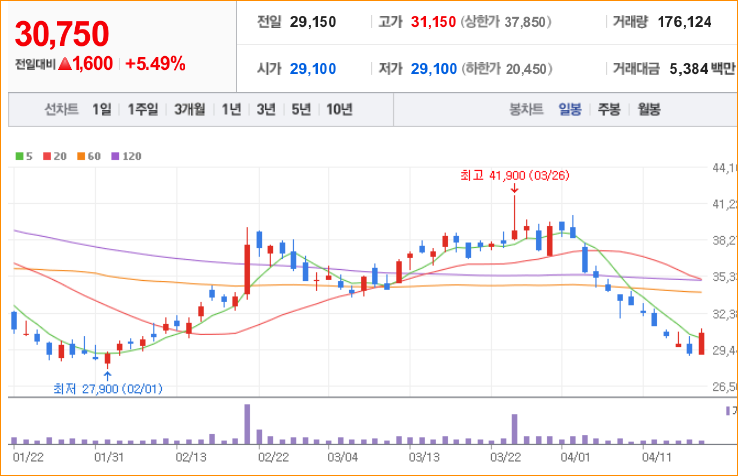This screenshot has height=476, width=738.
Task: Click the 01/31 date axis label
Action: point(109,457)
